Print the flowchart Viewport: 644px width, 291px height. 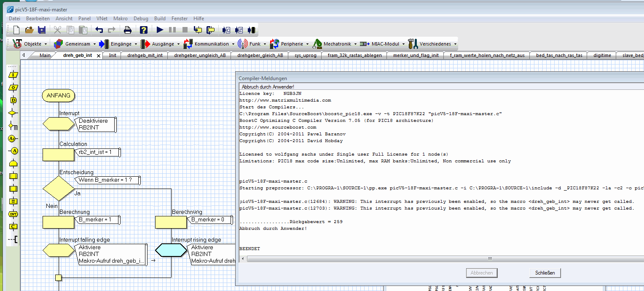(x=128, y=30)
